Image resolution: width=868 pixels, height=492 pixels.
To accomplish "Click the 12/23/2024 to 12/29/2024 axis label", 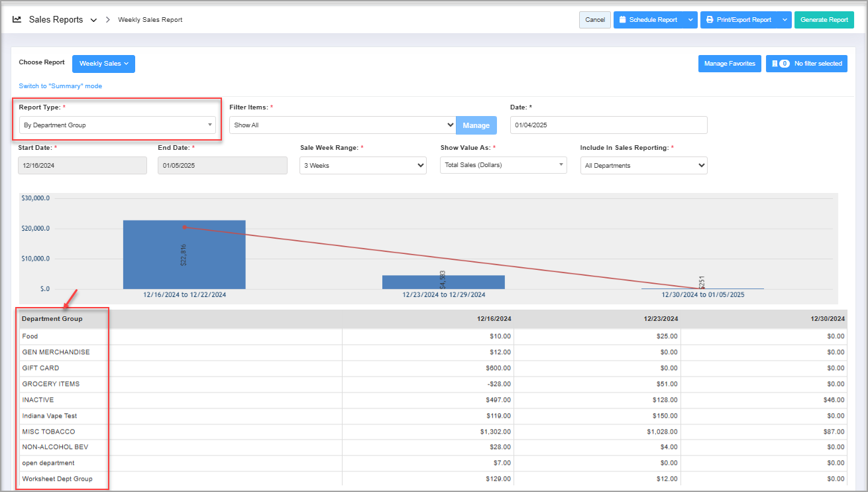I will pyautogui.click(x=444, y=294).
